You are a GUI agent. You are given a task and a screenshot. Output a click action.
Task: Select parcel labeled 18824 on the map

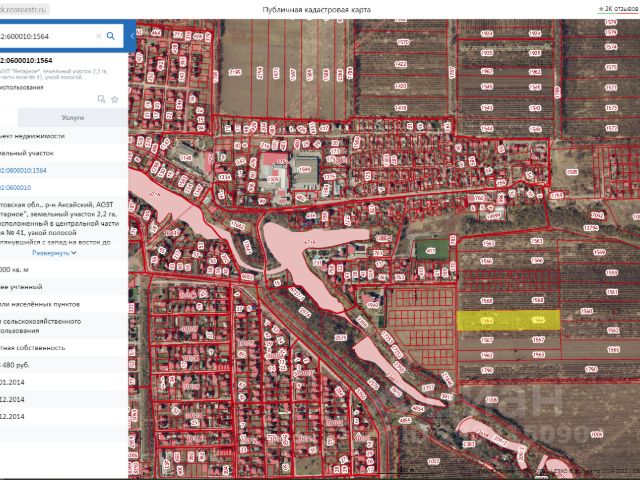pyautogui.click(x=384, y=238)
